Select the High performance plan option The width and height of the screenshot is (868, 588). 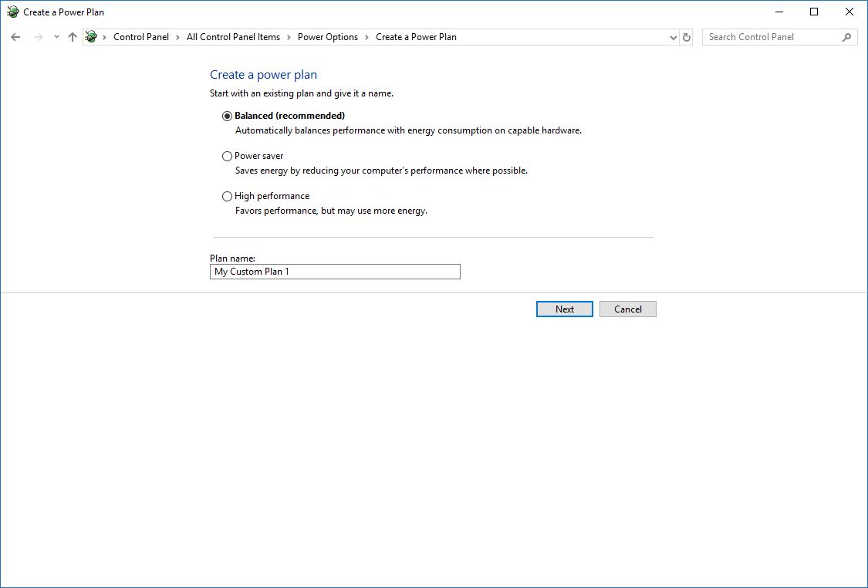click(x=227, y=196)
